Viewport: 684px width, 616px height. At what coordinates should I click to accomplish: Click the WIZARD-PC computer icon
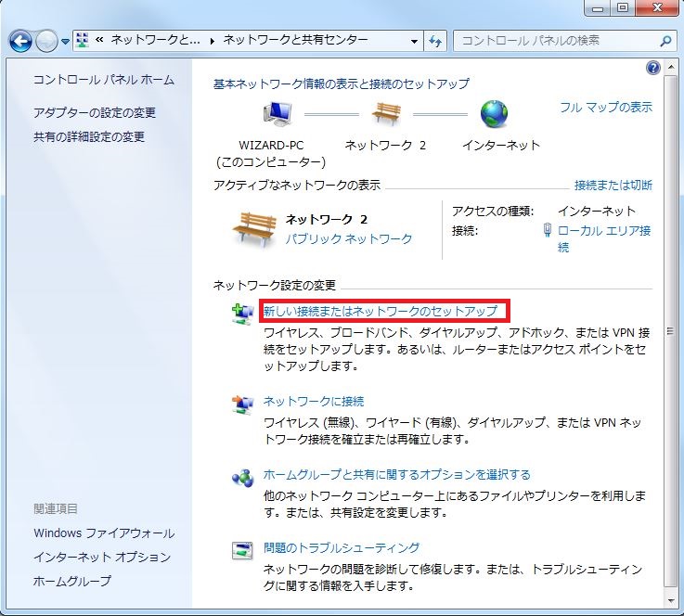277,115
